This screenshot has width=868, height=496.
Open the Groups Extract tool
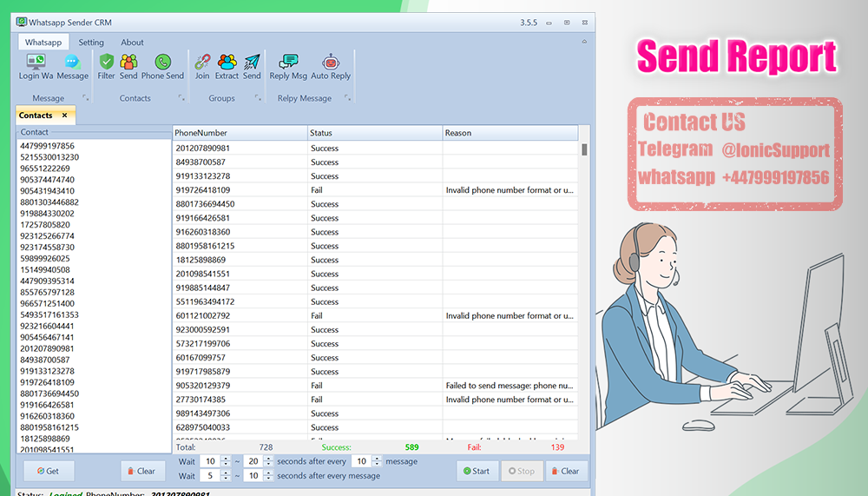tap(227, 67)
